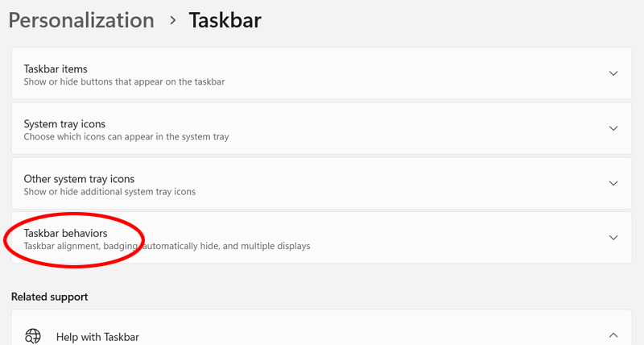644x345 pixels.
Task: Expand the Other system tray icons chevron
Action: point(613,183)
